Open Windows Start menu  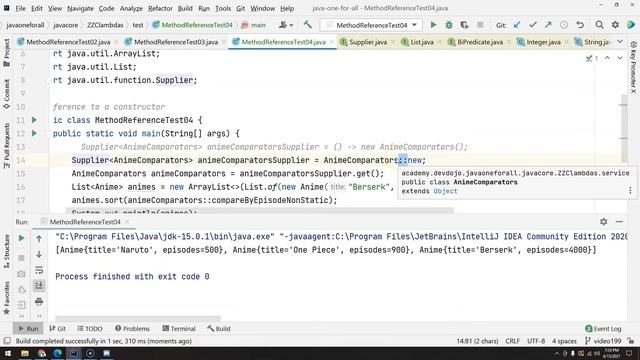[x=8, y=353]
